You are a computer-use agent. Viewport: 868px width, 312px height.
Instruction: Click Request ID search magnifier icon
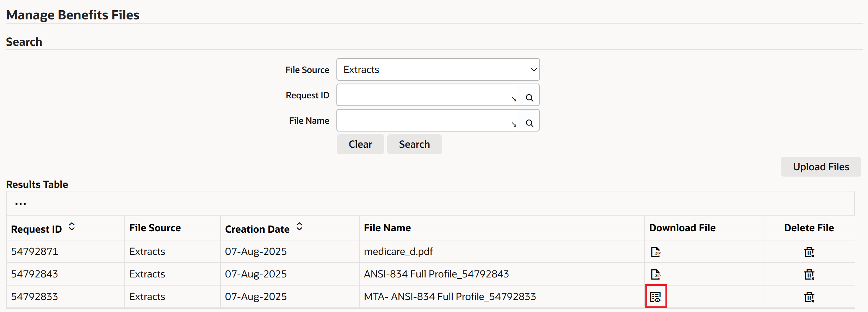point(529,98)
